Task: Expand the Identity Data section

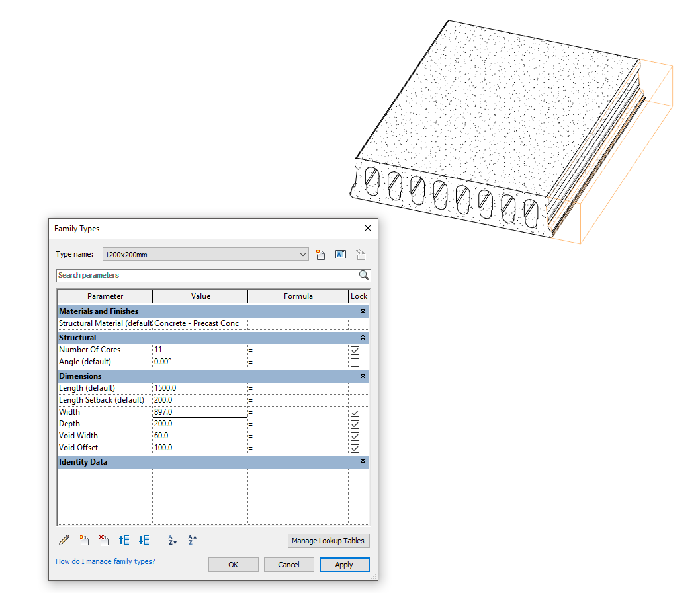Action: (362, 461)
